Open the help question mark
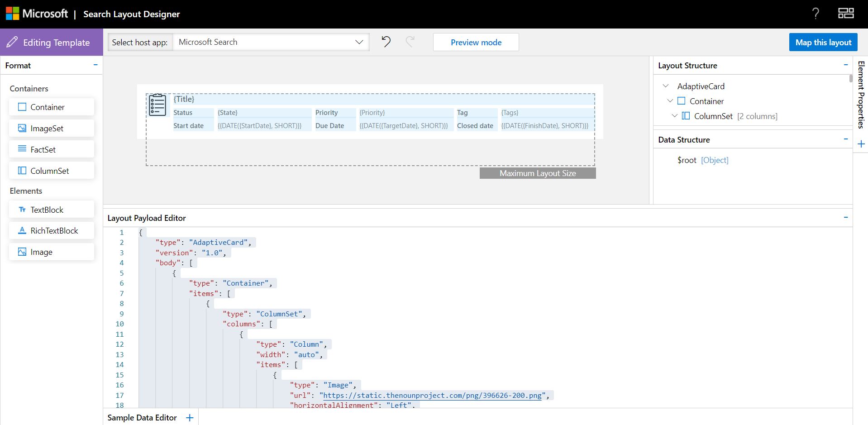The height and width of the screenshot is (425, 868). [816, 14]
